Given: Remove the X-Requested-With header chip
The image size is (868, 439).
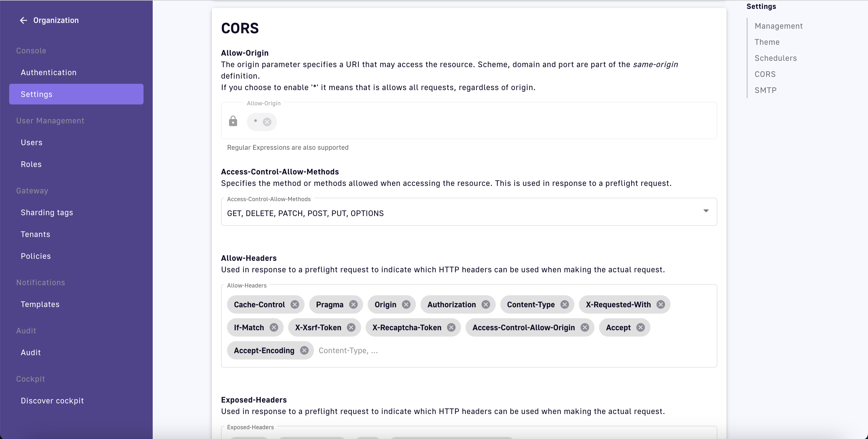Looking at the screenshot, I should 660,304.
